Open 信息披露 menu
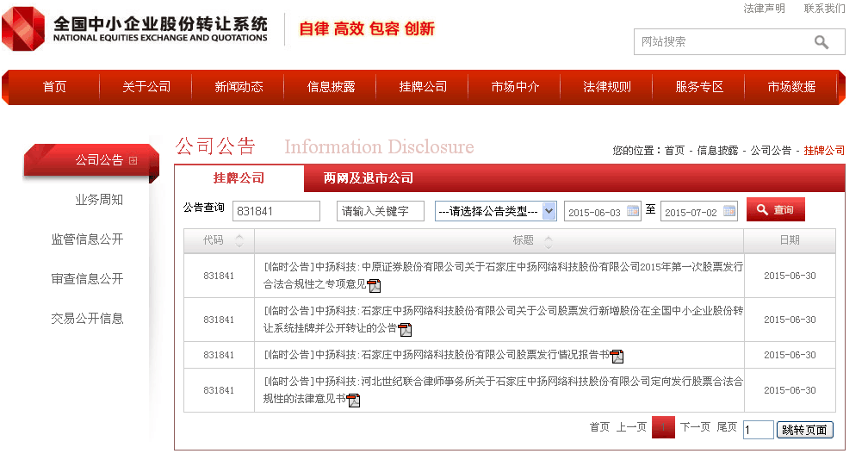This screenshot has height=466, width=868. (x=331, y=87)
